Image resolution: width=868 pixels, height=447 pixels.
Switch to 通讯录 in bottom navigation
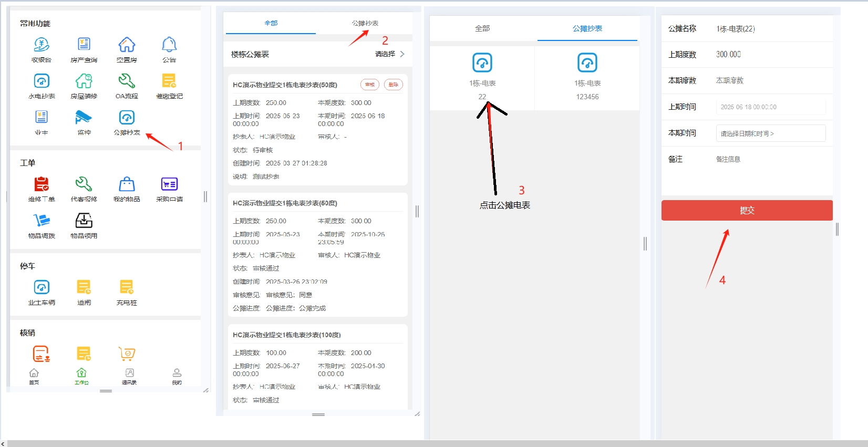click(129, 376)
